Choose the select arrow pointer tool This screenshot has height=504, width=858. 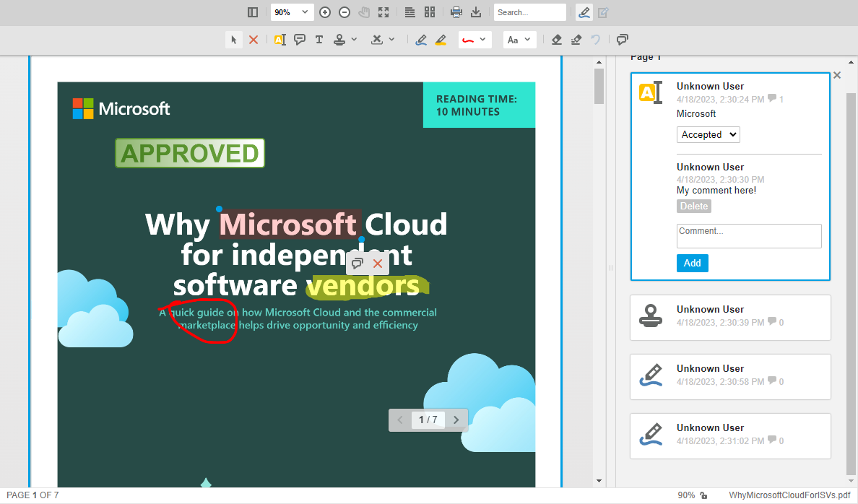234,40
